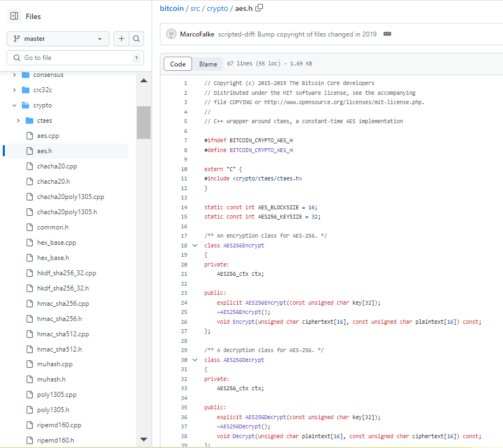
Task: Open hmac_sha512.cpp file
Action: click(63, 334)
